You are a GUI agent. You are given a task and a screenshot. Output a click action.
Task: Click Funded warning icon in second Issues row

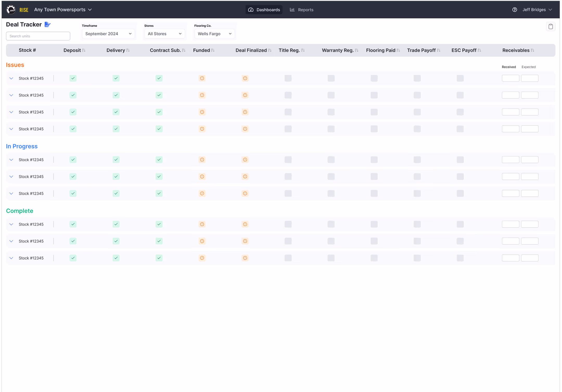(x=202, y=95)
